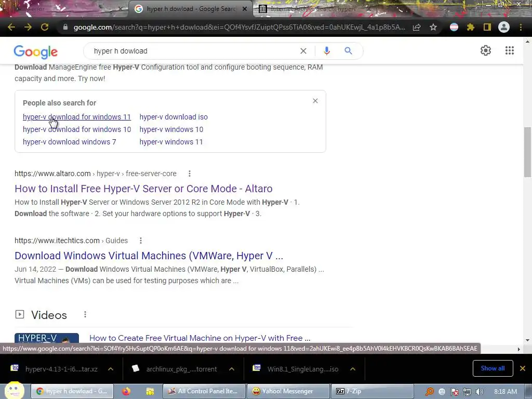
Task: Open options menu for the Altaro result
Action: click(x=190, y=174)
